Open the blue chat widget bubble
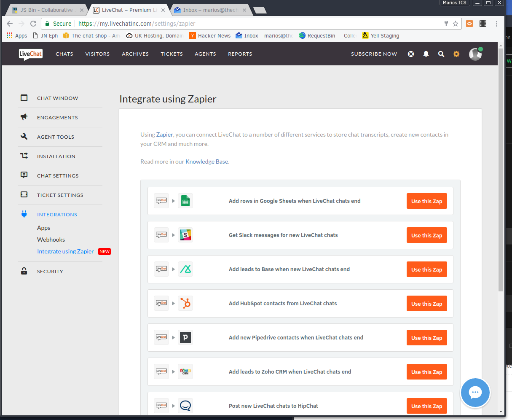The image size is (512, 420). (475, 393)
